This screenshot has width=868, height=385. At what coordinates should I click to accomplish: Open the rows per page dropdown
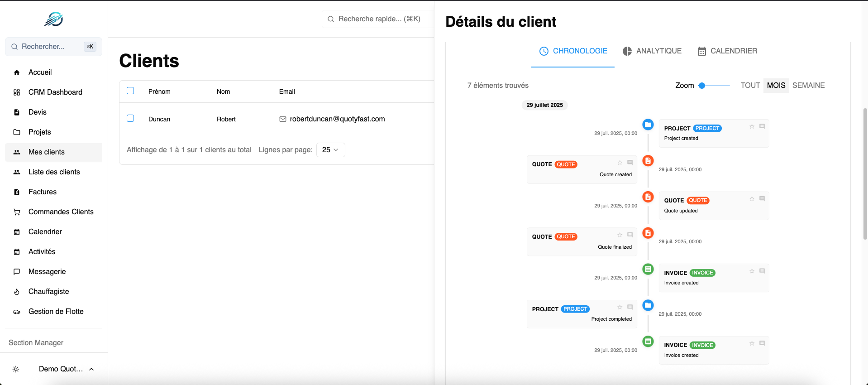tap(330, 150)
